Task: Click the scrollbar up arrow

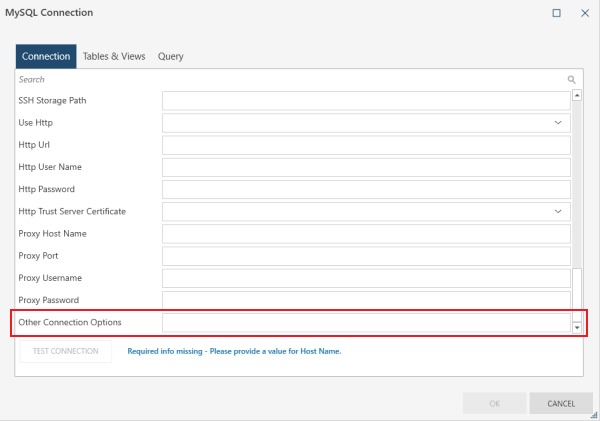Action: point(577,96)
